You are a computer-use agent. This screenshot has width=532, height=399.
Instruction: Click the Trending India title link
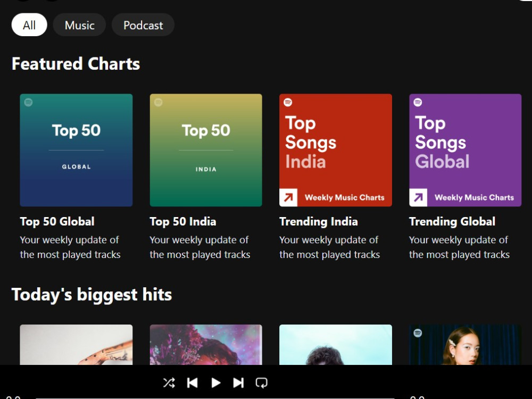point(318,221)
